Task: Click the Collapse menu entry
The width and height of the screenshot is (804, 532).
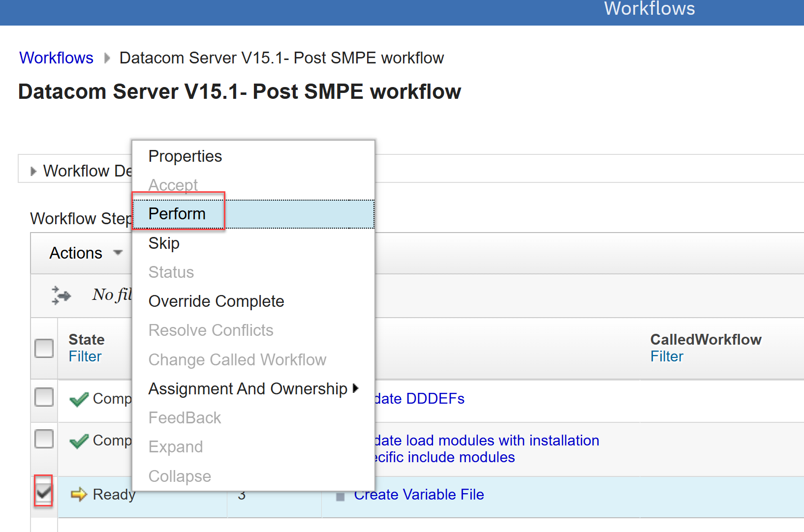Action: point(253,476)
